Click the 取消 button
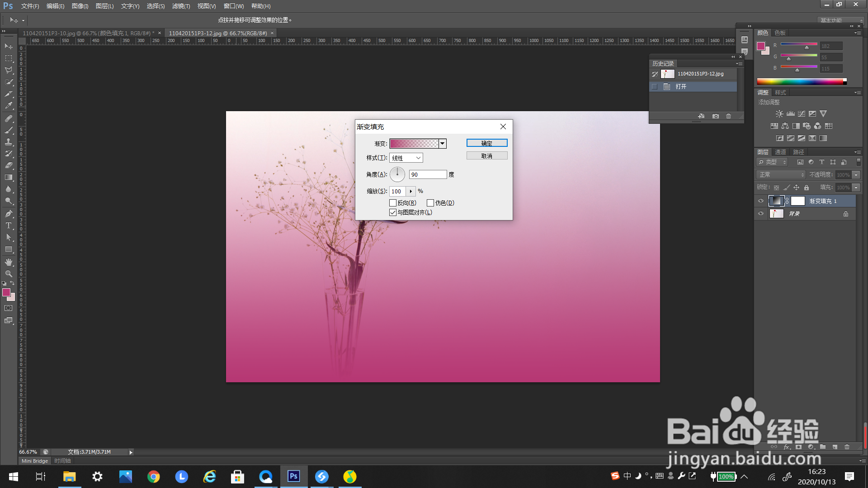Viewport: 868px width, 488px height. tap(486, 156)
